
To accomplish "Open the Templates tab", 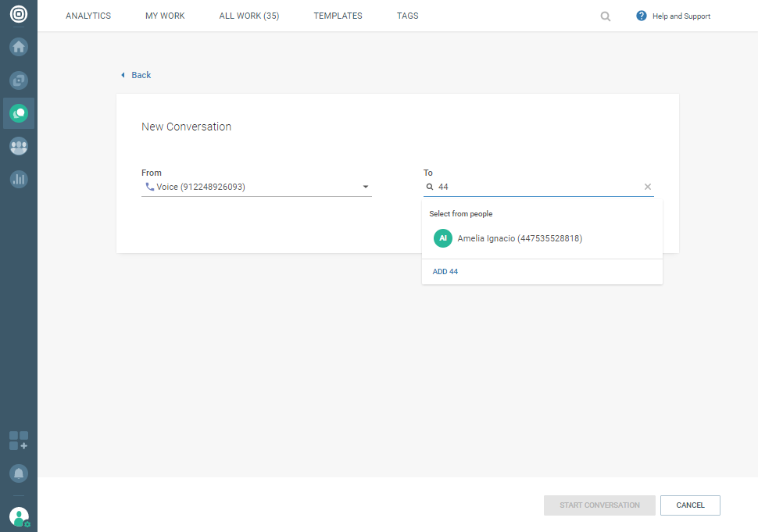I will [x=338, y=16].
